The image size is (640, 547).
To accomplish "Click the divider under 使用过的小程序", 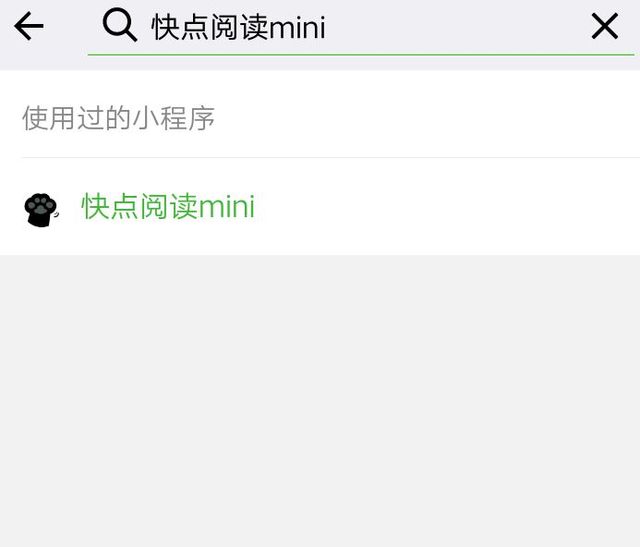I will pyautogui.click(x=331, y=157).
